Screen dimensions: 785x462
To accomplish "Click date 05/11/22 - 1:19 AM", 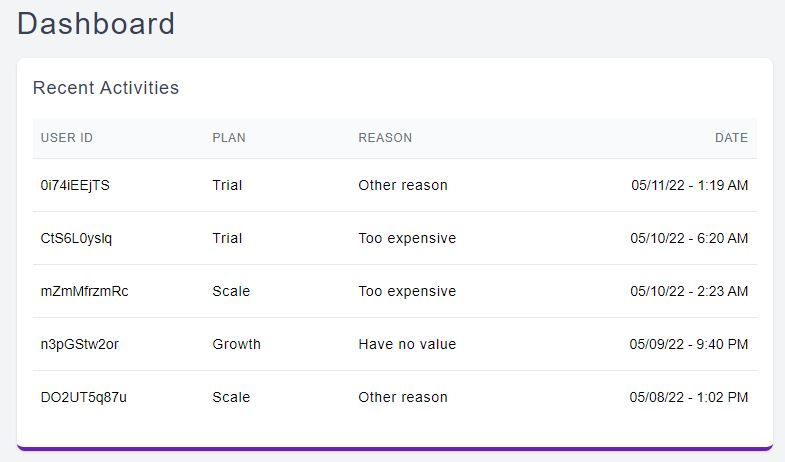I will click(689, 185).
